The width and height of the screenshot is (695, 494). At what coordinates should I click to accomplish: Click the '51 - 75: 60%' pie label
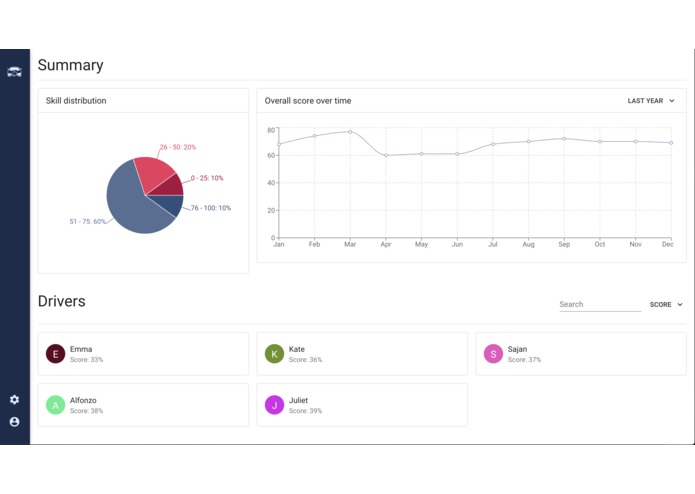coord(88,221)
